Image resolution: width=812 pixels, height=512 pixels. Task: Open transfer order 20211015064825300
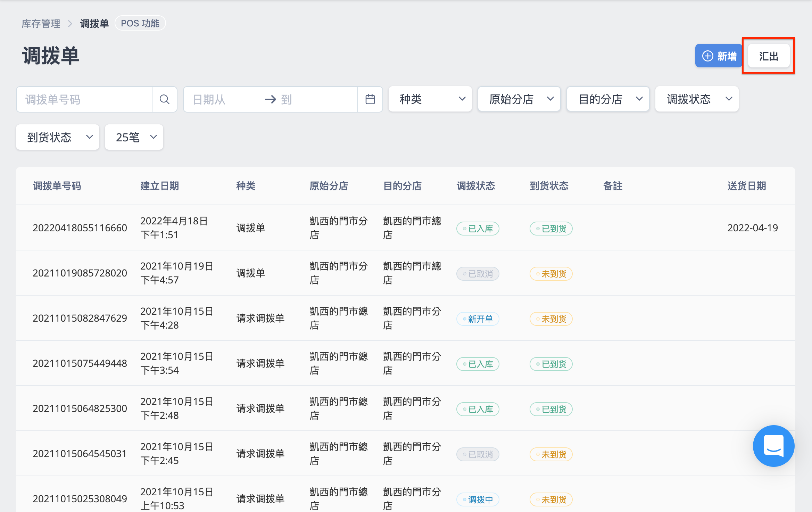tap(80, 408)
